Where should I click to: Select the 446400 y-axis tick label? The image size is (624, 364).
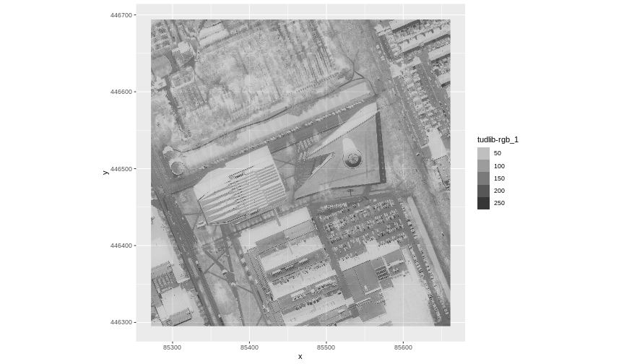coord(121,246)
